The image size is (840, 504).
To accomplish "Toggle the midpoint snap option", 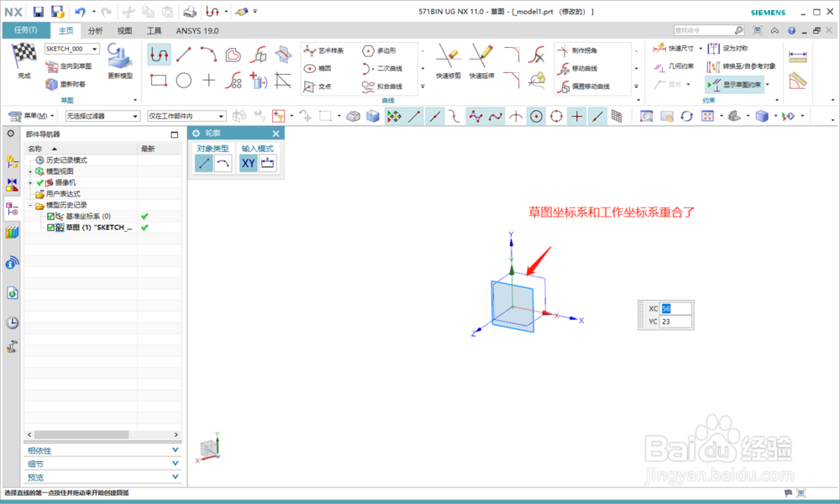I will coord(434,116).
